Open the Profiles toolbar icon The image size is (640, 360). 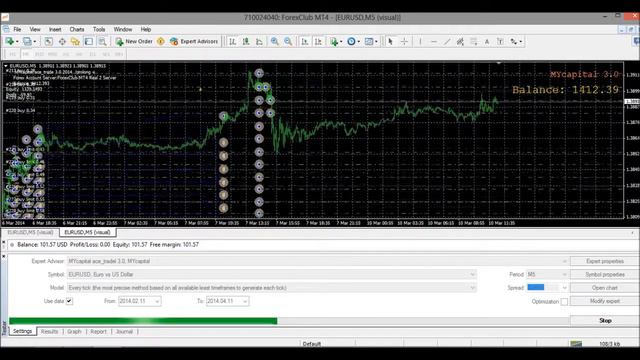(x=27, y=41)
